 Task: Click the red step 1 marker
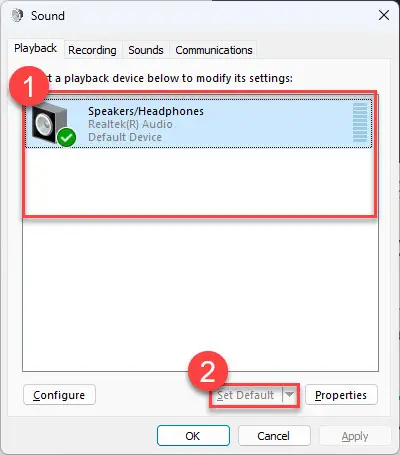(x=29, y=86)
